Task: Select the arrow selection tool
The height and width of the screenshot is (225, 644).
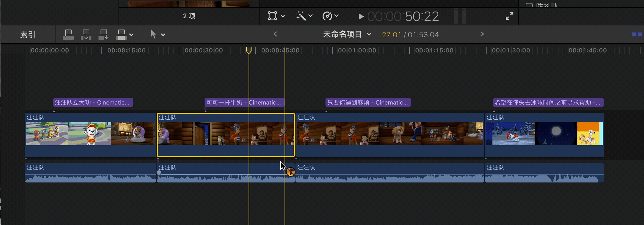Action: coord(153,34)
